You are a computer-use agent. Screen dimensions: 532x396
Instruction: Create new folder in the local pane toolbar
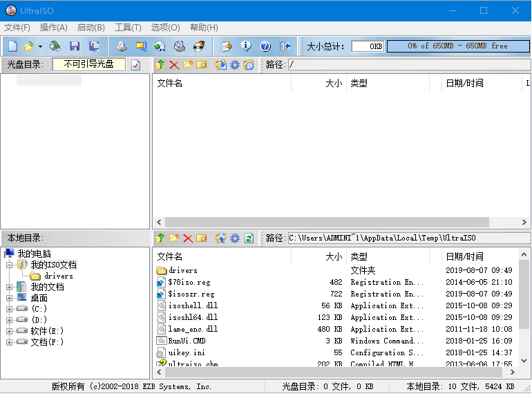[174, 238]
